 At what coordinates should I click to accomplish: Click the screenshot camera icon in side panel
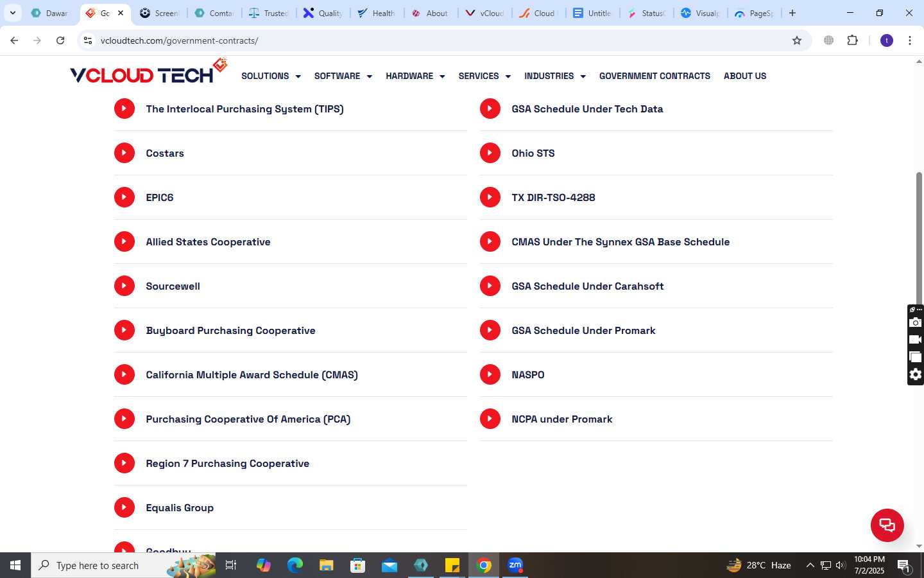point(916,322)
